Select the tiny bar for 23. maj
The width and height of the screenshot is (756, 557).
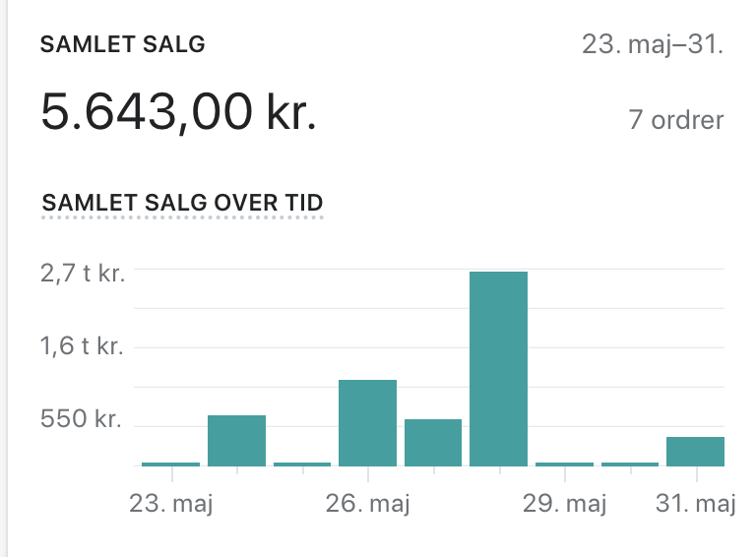tap(170, 464)
